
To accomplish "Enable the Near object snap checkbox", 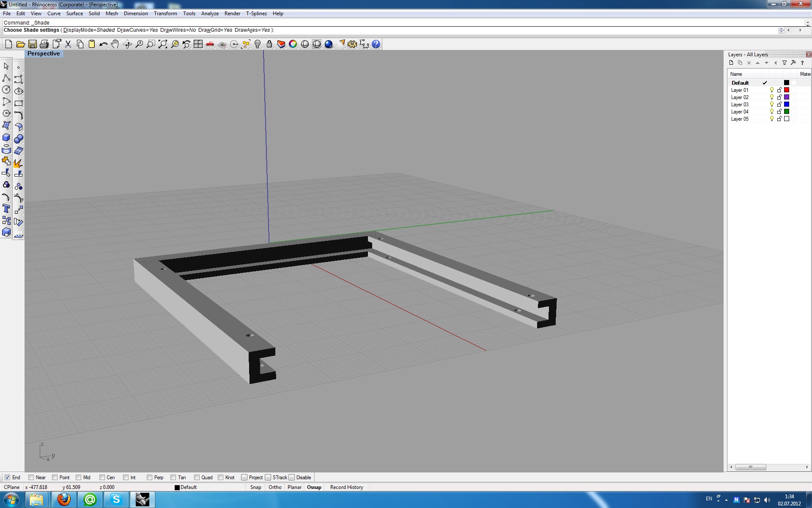I will tap(31, 477).
